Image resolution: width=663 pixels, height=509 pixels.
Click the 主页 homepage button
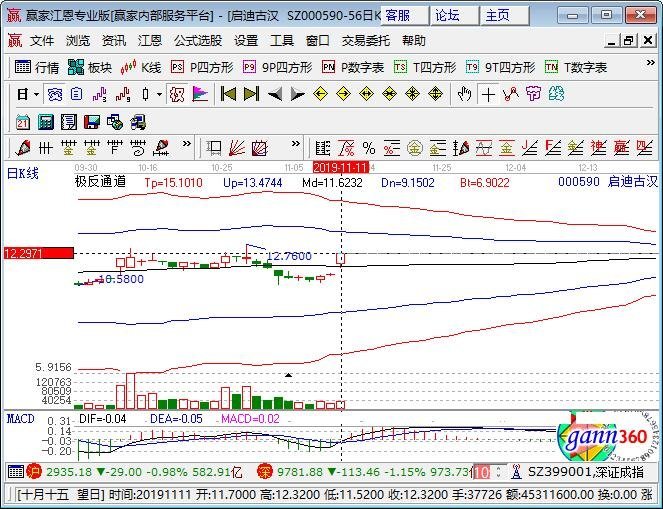(497, 15)
